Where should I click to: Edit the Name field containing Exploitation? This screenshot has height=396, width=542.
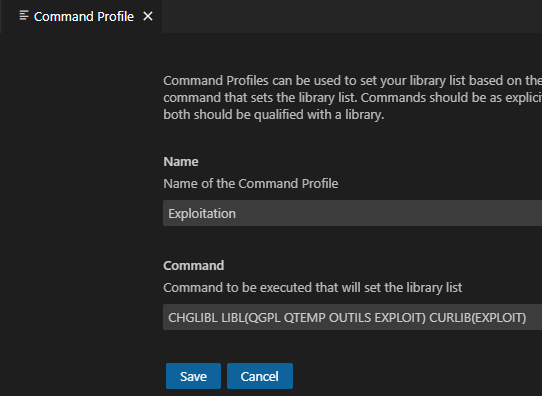(x=353, y=213)
